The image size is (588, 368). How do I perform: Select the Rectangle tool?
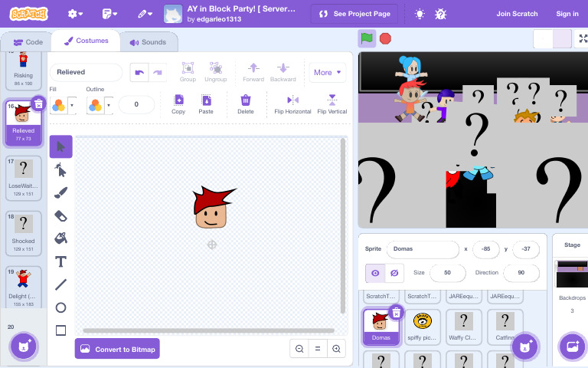[60, 330]
